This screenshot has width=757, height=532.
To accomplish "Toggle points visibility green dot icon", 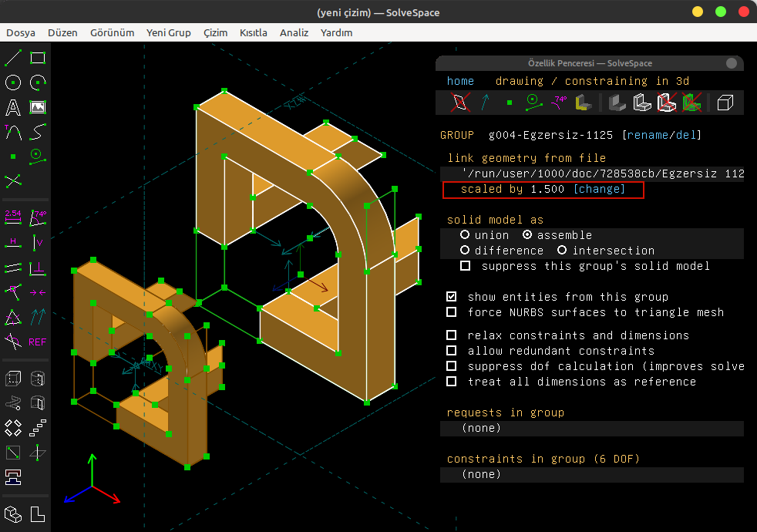I will 510,103.
